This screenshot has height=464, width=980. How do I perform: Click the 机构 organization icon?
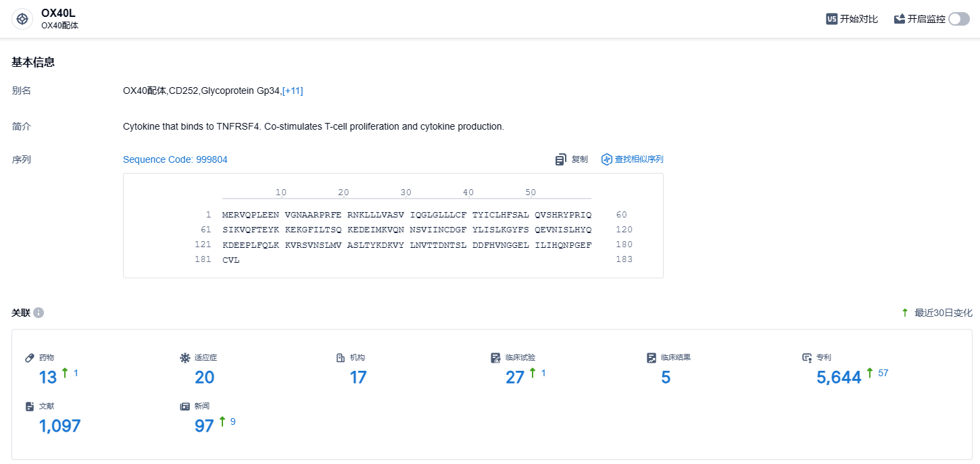tap(341, 357)
